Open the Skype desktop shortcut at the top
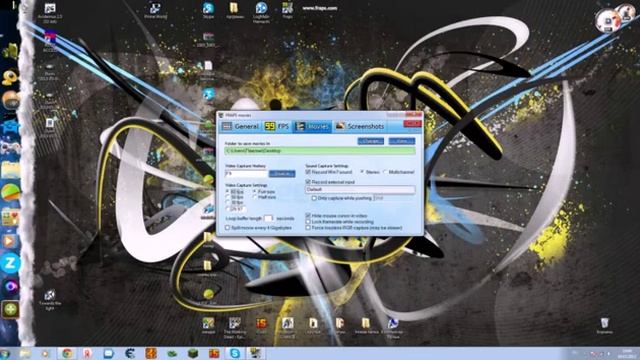Screen dimensions: 640x360 click(208, 10)
